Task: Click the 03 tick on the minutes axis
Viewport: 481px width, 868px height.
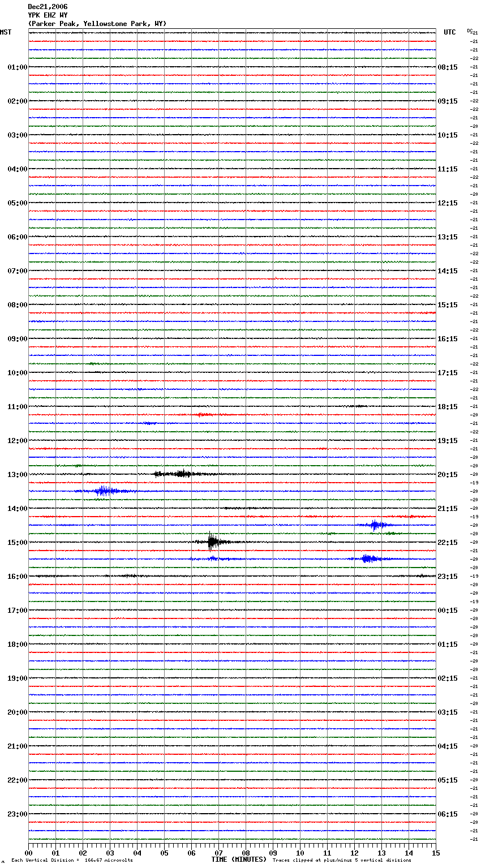Action: coord(110,853)
